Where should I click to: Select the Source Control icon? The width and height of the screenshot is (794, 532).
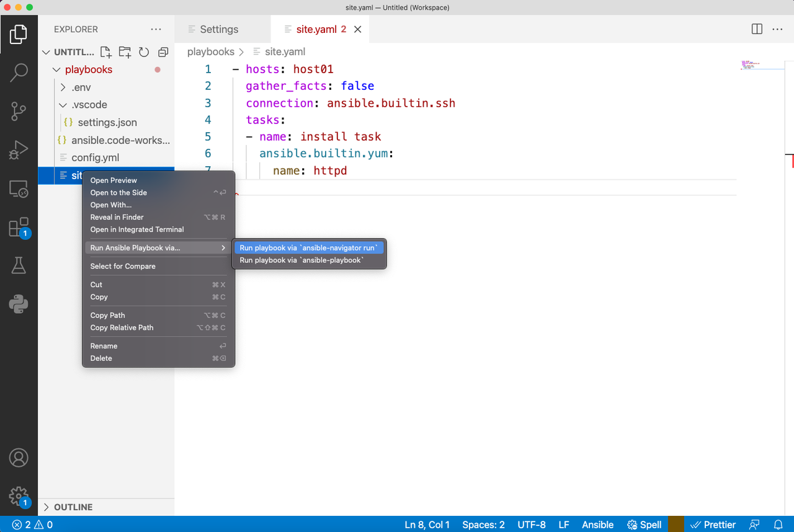pyautogui.click(x=19, y=111)
